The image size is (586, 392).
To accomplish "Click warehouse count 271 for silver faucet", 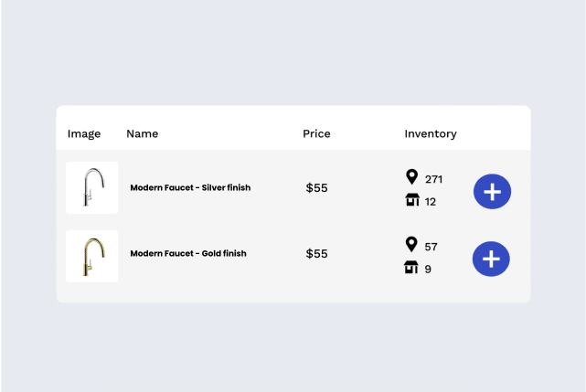I will coord(433,179).
